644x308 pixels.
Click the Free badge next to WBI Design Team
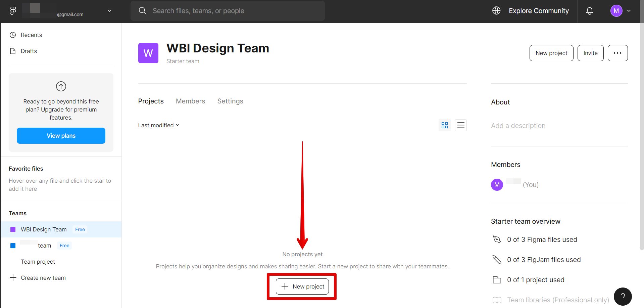(x=80, y=229)
